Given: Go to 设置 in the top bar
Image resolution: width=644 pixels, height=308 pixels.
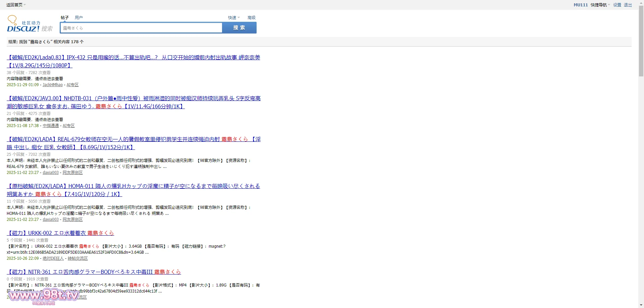Looking at the screenshot, I should point(617,5).
